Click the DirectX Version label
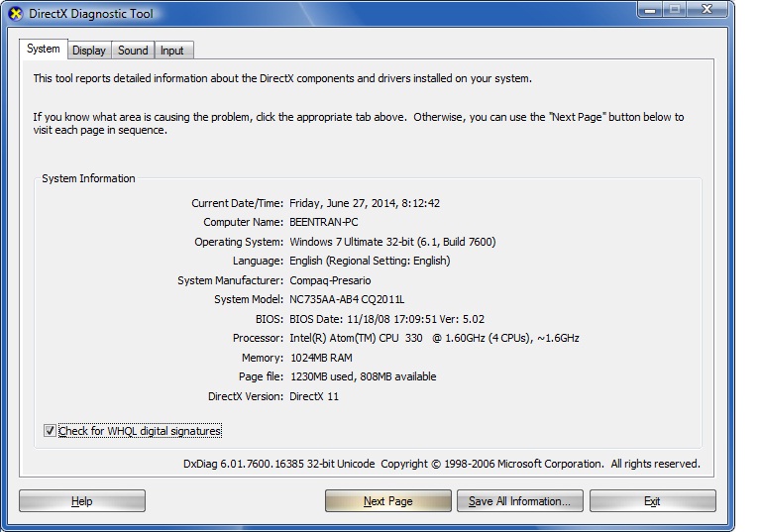Image resolution: width=761 pixels, height=532 pixels. tap(246, 396)
